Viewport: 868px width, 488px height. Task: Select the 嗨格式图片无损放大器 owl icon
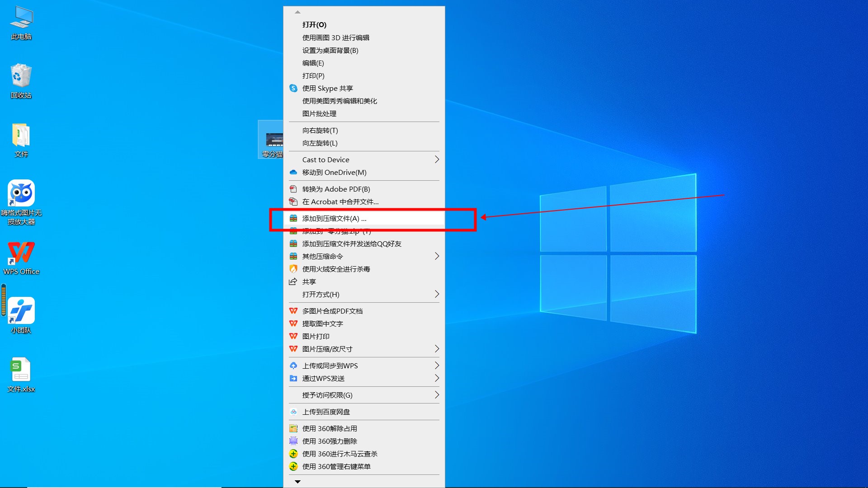coord(21,194)
